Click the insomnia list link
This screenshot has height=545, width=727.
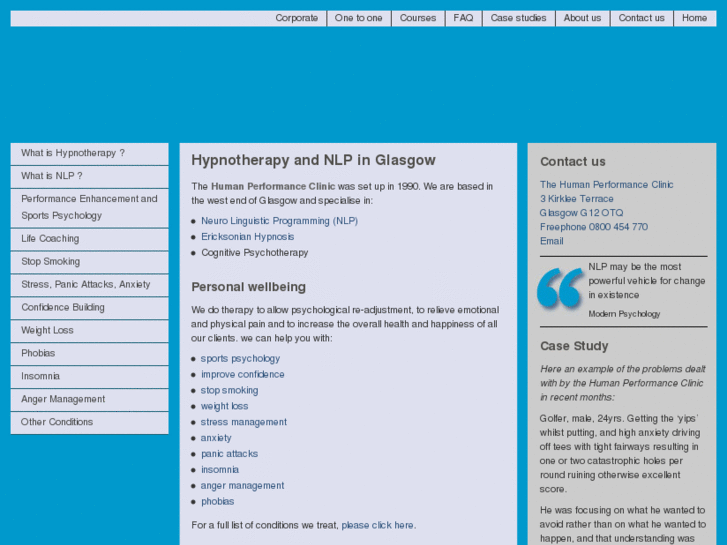coord(220,470)
